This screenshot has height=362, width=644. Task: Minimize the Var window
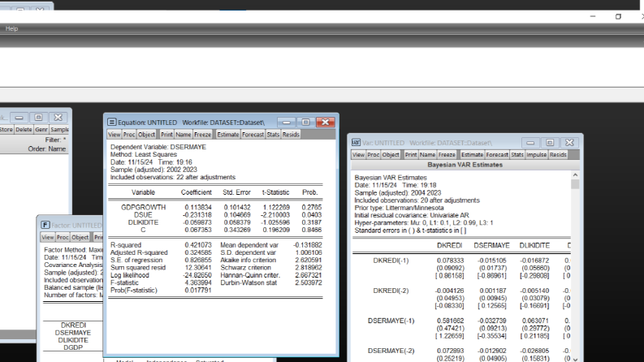[x=530, y=142]
